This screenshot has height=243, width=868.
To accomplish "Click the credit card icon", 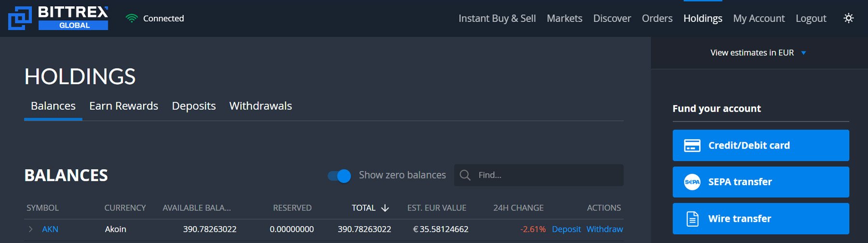I will click(x=692, y=146).
